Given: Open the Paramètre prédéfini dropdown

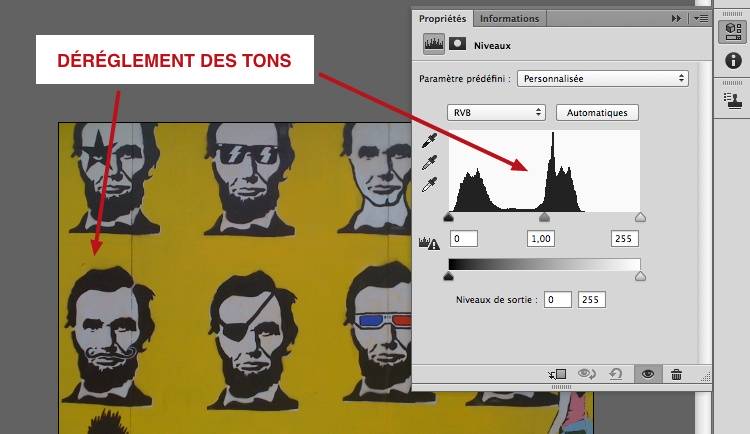Looking at the screenshot, I should [x=603, y=78].
